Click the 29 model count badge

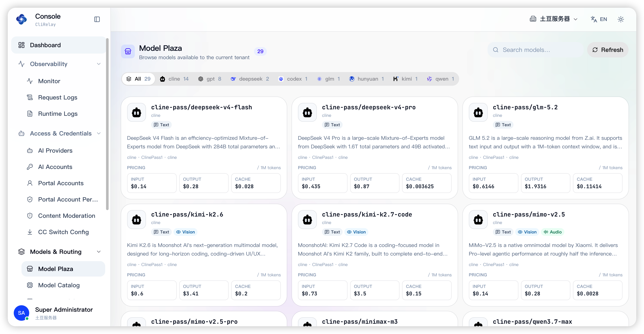click(x=260, y=51)
